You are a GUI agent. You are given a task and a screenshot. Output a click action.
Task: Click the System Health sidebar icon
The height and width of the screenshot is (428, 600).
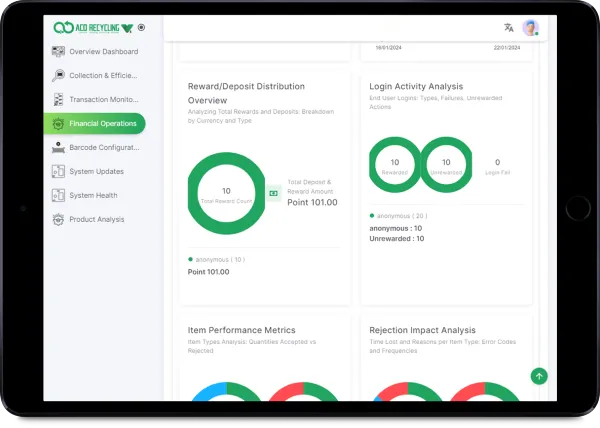click(59, 196)
